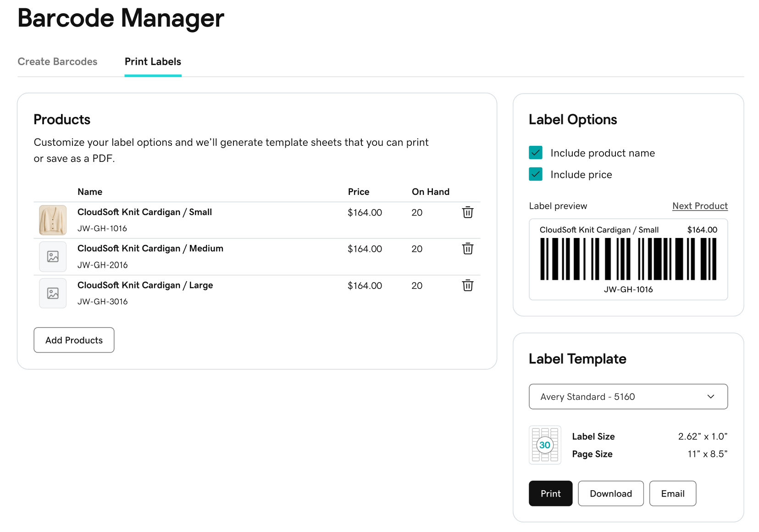Open Next Product in label preview
The height and width of the screenshot is (532, 759).
[700, 206]
